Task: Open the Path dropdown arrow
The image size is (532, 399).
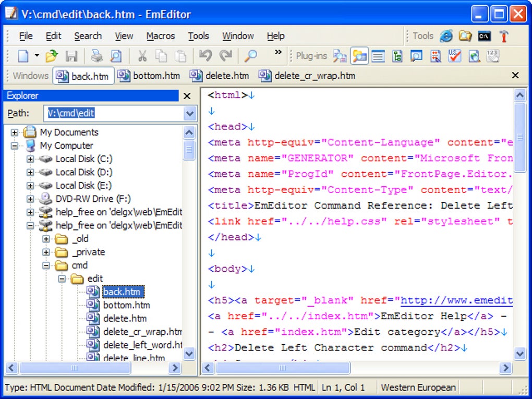Action: click(190, 113)
